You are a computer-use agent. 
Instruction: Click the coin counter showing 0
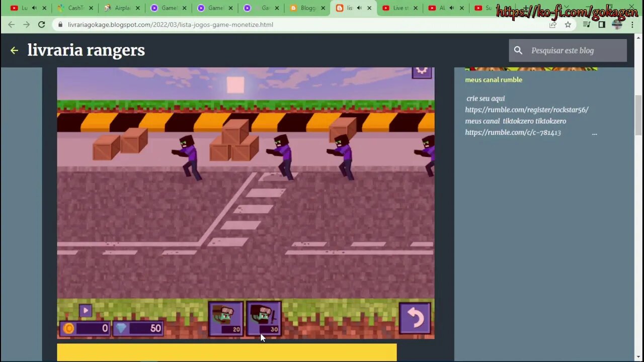coord(85,328)
